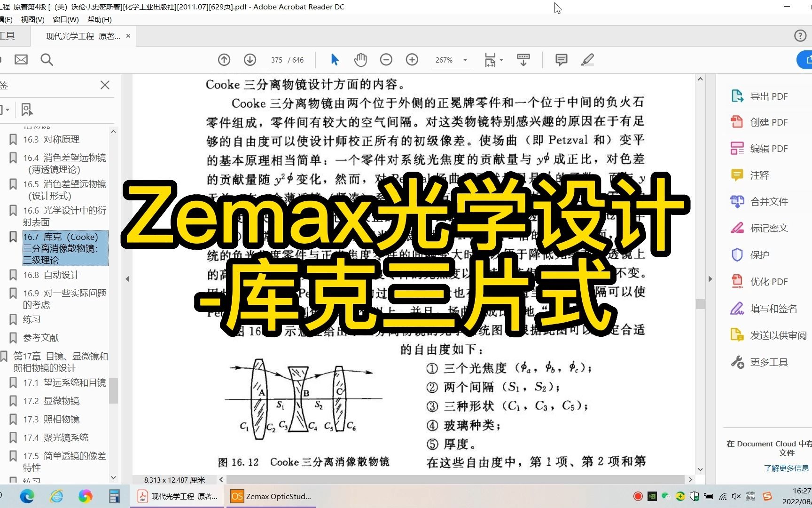The image size is (812, 508).
Task: Open 填写和签名 tool
Action: (764, 309)
